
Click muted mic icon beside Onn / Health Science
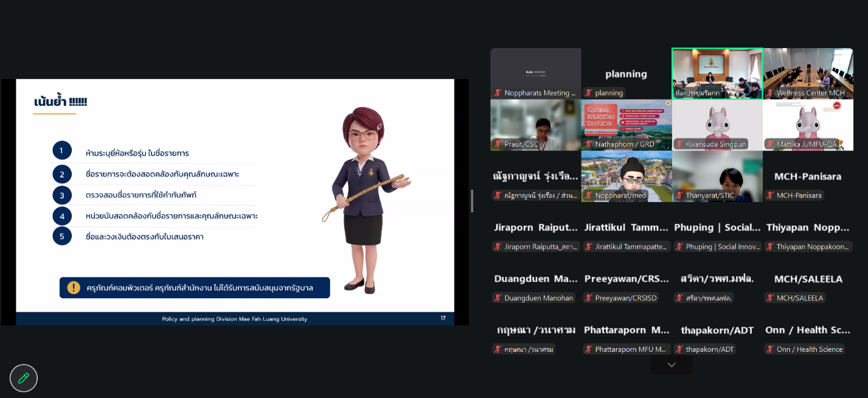point(771,349)
